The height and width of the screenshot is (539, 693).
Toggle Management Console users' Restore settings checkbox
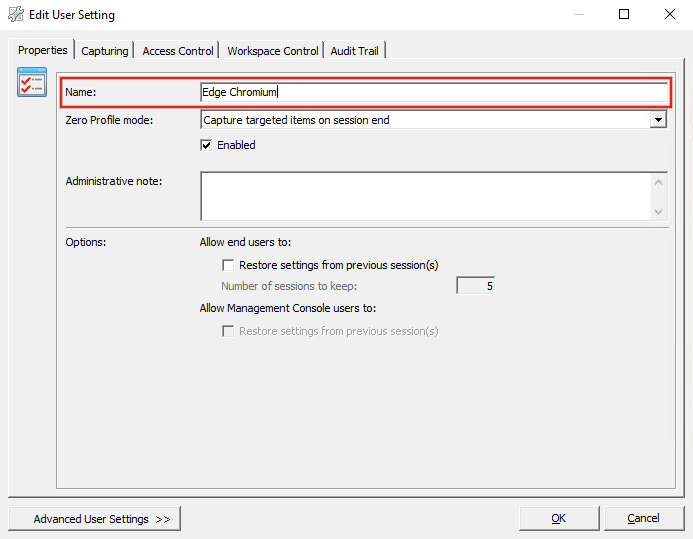point(228,331)
